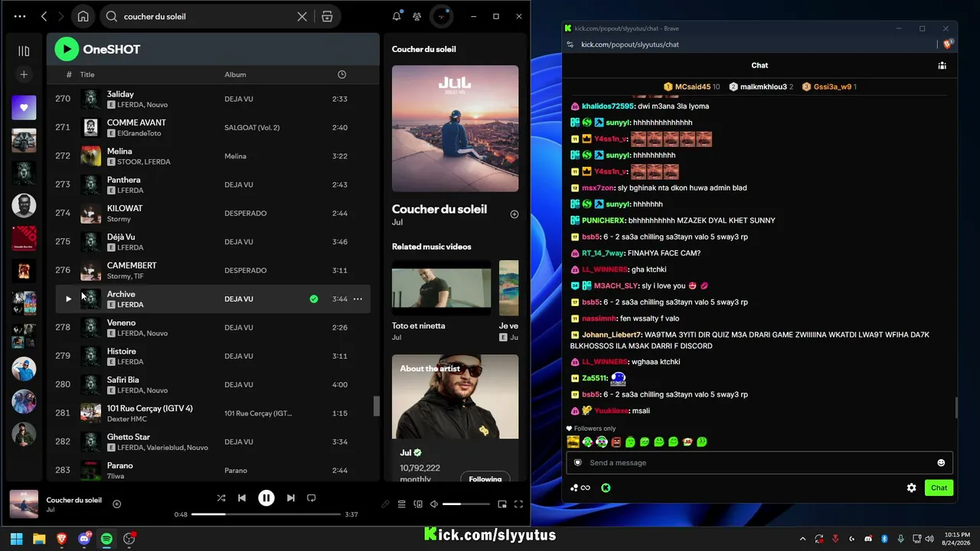Show hidden system tray icons

[802, 539]
